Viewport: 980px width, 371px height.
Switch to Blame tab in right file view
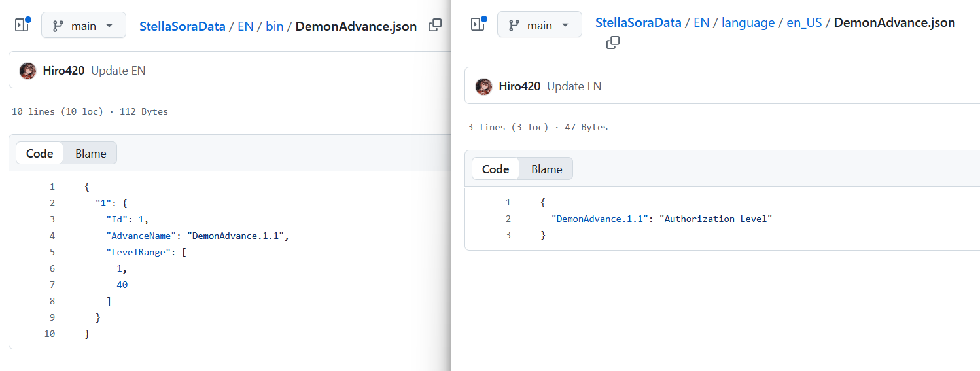point(546,169)
